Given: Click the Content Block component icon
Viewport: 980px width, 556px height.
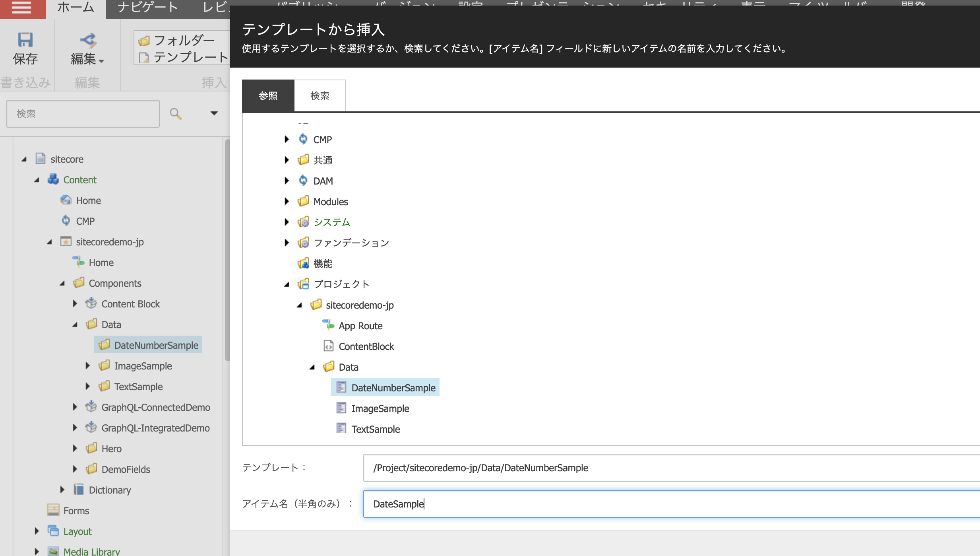Looking at the screenshot, I should tap(91, 303).
